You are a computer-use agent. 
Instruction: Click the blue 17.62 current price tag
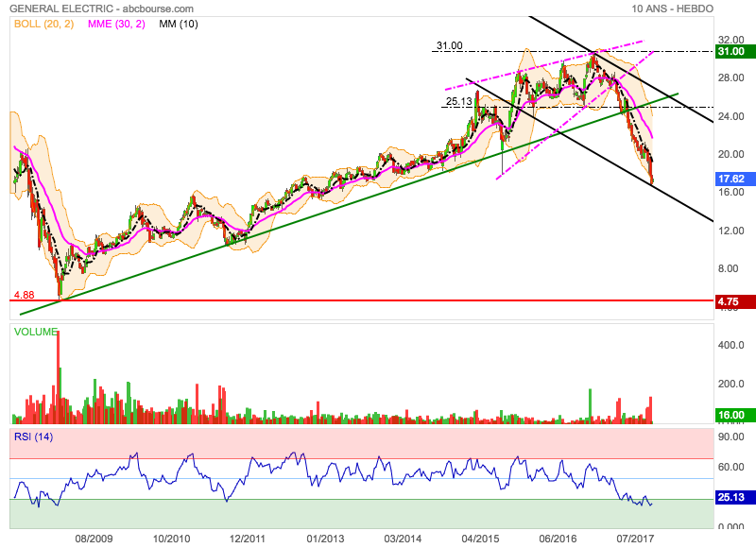point(735,180)
